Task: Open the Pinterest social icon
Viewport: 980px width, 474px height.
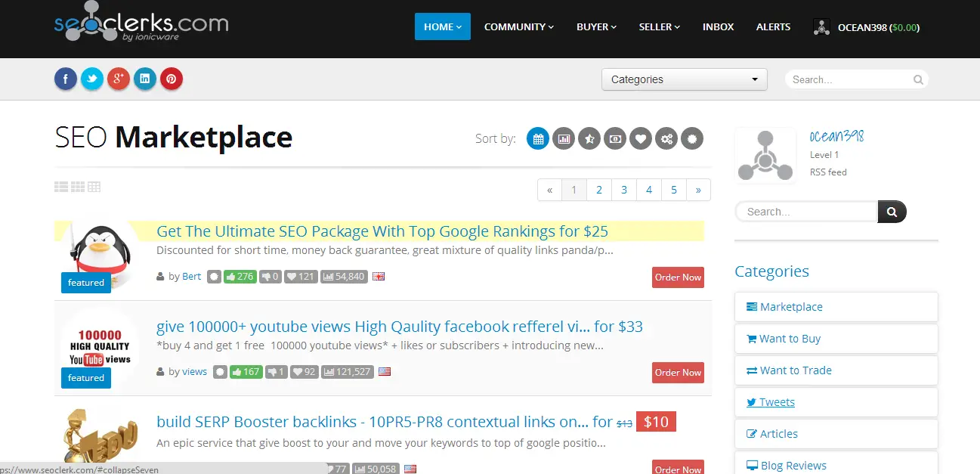Action: (172, 79)
